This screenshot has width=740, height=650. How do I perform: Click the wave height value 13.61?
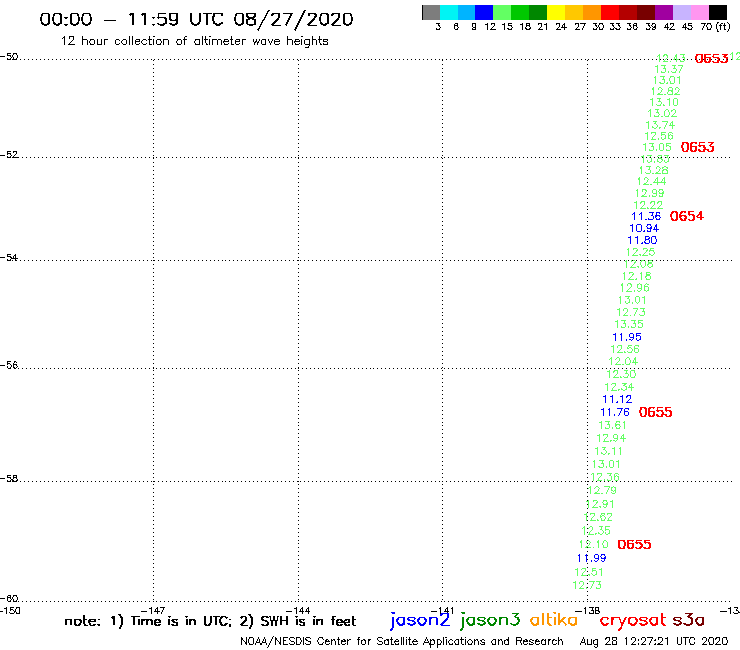point(613,425)
